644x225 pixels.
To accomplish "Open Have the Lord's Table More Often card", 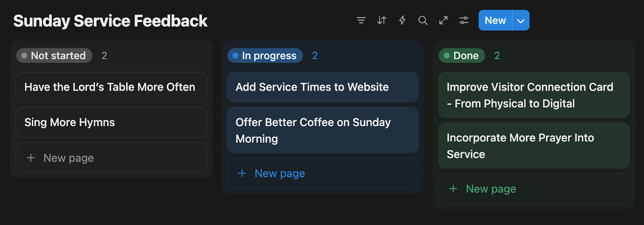I will click(x=111, y=87).
